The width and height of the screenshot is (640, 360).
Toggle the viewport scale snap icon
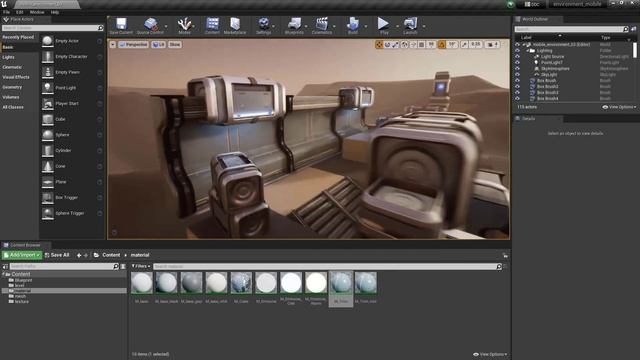[x=464, y=44]
